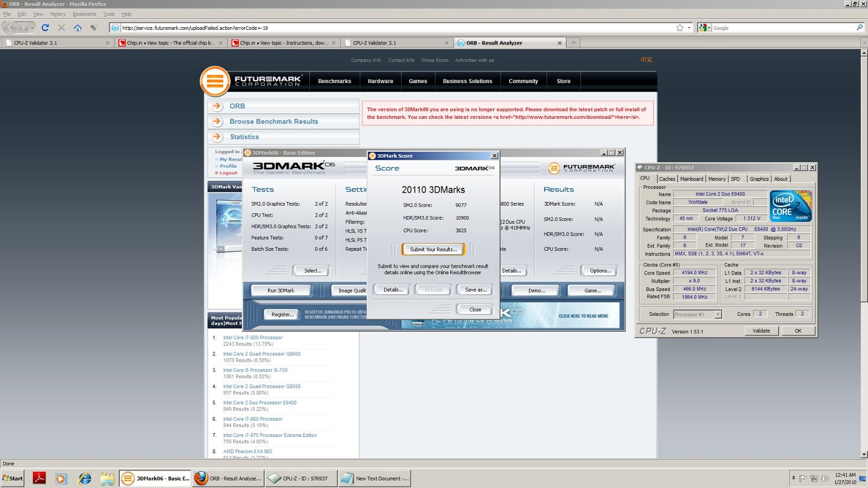Open the Firefox Tools menu
The height and width of the screenshot is (488, 868).
coord(109,14)
